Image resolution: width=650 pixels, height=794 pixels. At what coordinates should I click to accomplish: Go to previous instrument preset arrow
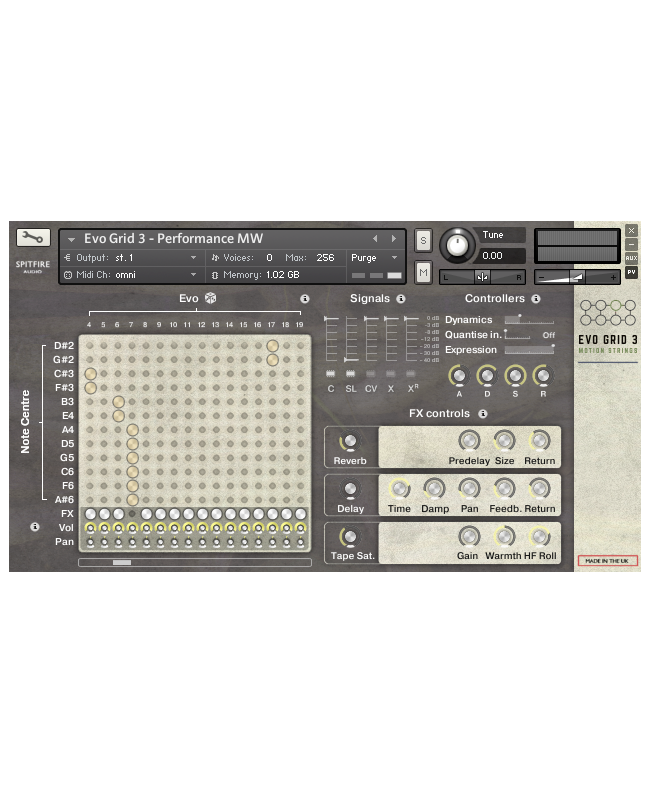(375, 239)
